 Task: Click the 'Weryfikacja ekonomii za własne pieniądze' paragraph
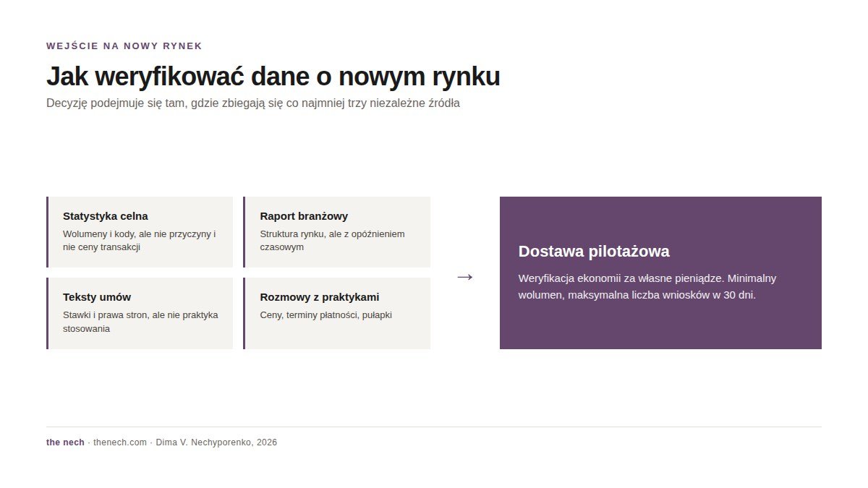point(647,286)
